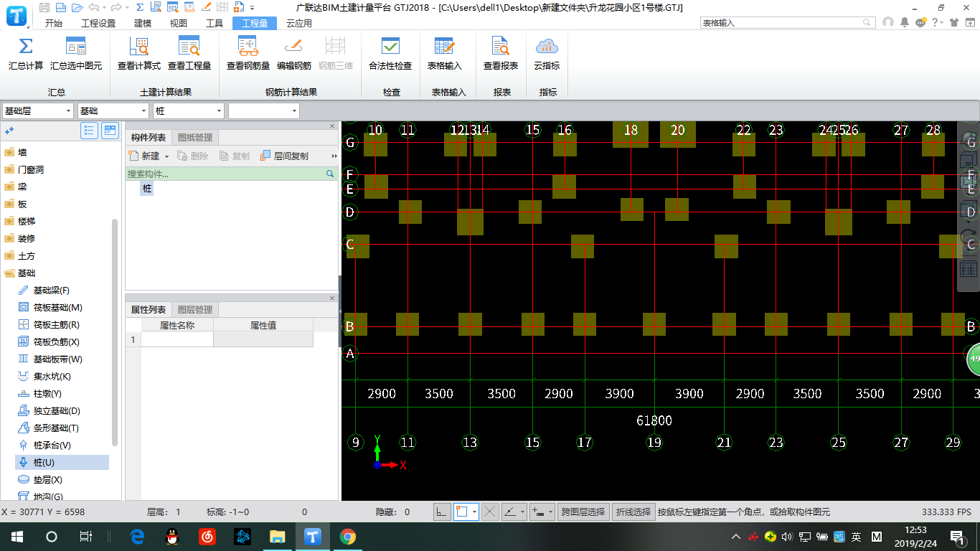Click the navigation tree vertical scrollbar
980x551 pixels.
[x=114, y=331]
